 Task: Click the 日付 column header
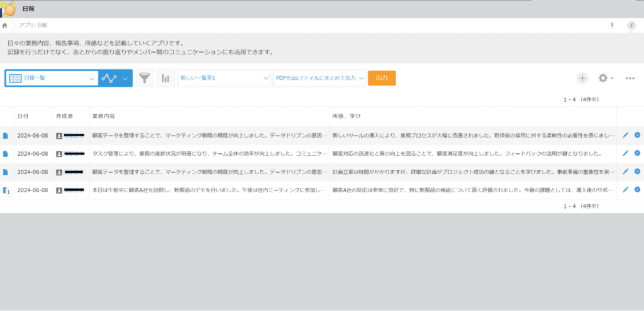(23, 117)
